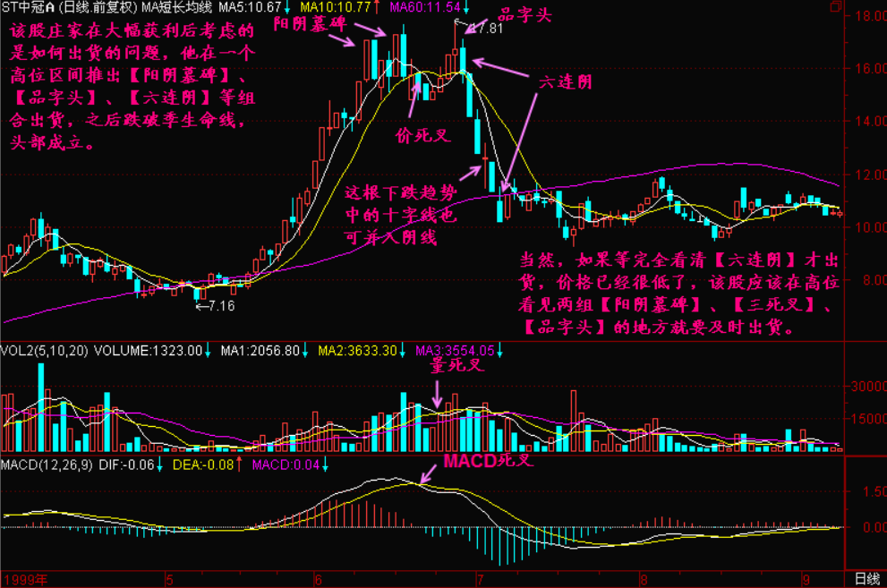The image size is (887, 588).
Task: Click the MA60:11.54 indicator label
Action: pos(425,8)
